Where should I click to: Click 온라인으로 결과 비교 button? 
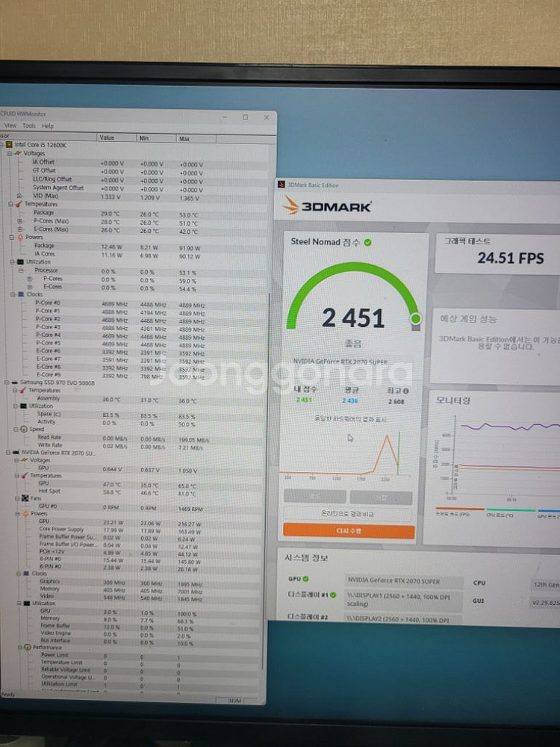coord(348,514)
